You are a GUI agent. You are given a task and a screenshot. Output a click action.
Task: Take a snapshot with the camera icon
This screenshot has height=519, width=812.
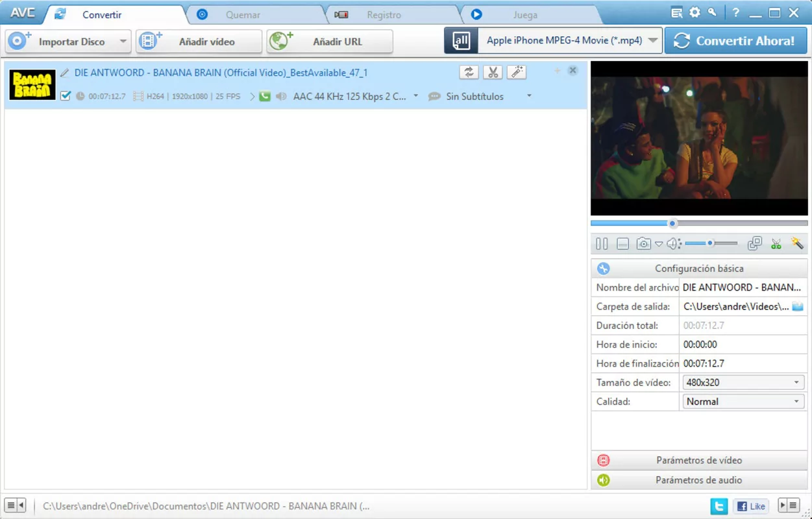click(x=643, y=243)
